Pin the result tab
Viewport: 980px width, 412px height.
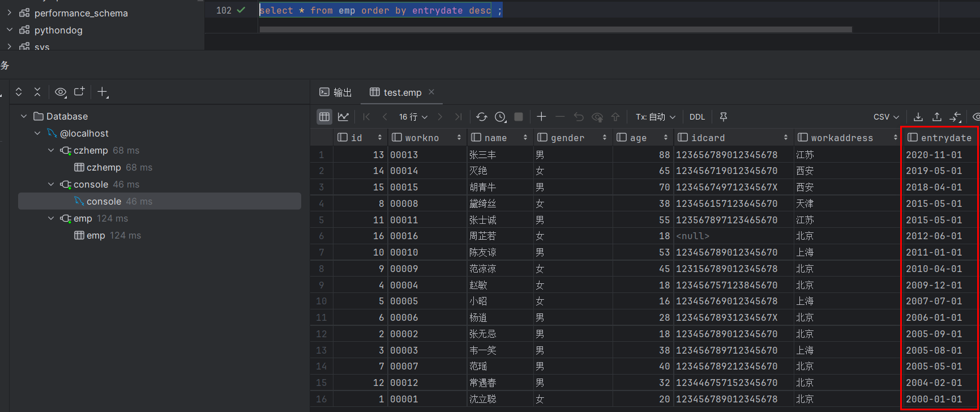tap(723, 117)
